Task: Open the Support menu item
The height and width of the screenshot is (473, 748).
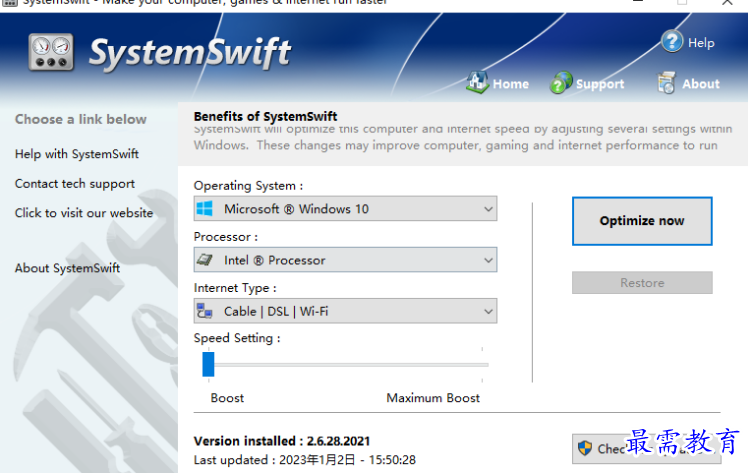Action: 600,84
